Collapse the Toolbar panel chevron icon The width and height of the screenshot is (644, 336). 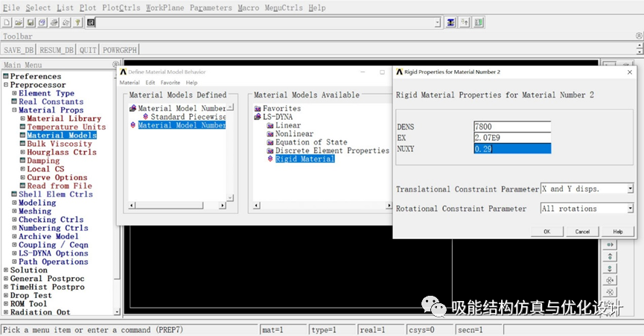tap(639, 36)
